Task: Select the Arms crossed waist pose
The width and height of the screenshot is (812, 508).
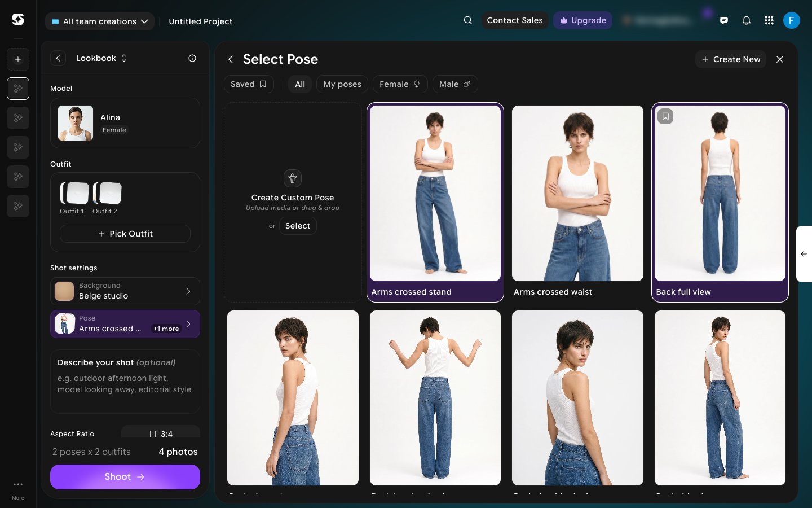Action: [577, 202]
